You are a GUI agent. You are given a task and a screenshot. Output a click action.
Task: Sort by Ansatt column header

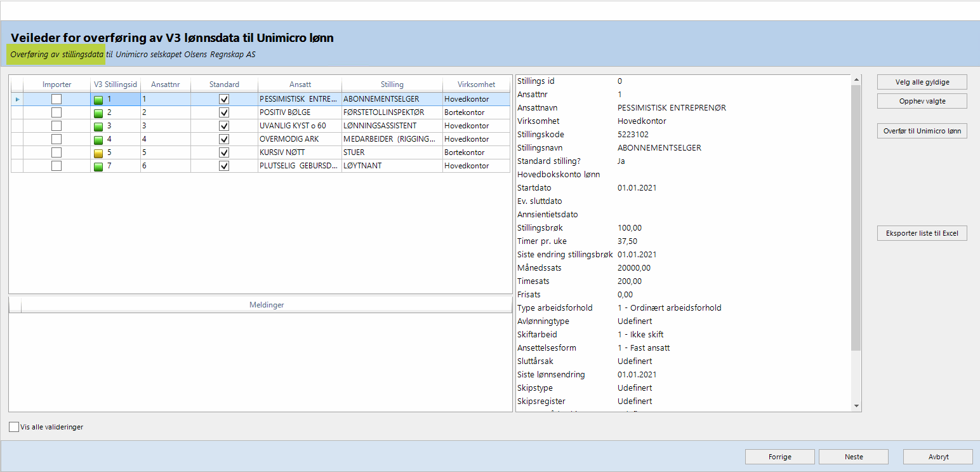coord(300,84)
